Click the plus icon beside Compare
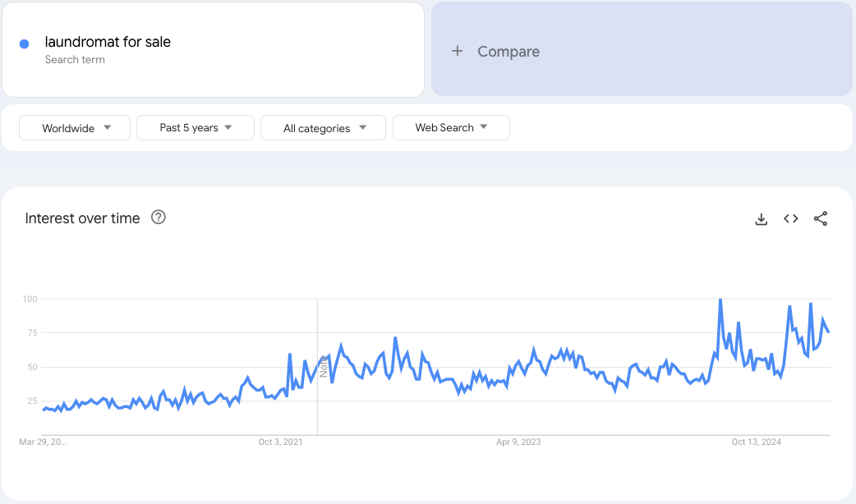The image size is (856, 504). [x=458, y=51]
